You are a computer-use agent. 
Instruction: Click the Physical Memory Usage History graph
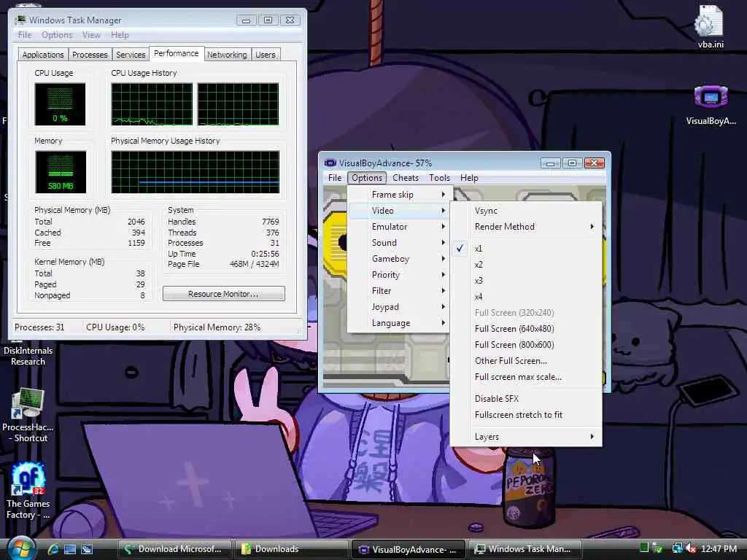[x=196, y=172]
